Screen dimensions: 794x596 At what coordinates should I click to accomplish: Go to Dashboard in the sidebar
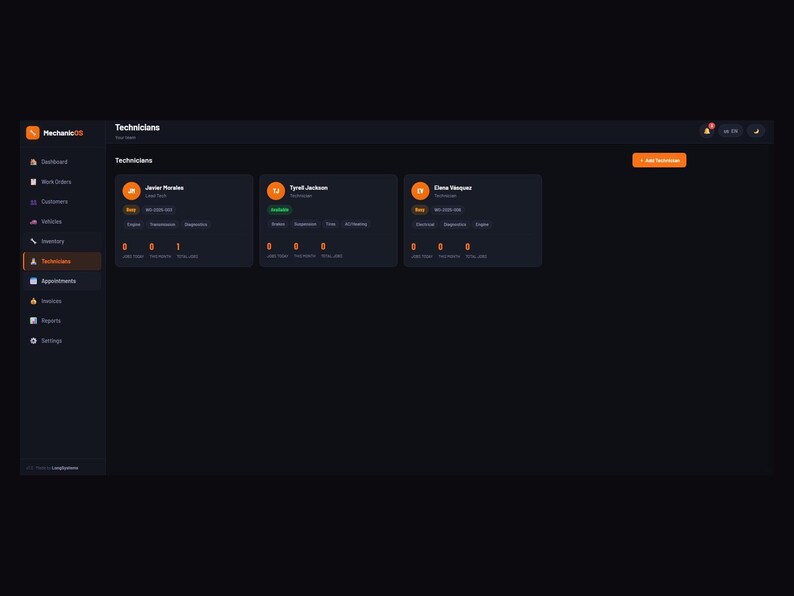coord(62,162)
